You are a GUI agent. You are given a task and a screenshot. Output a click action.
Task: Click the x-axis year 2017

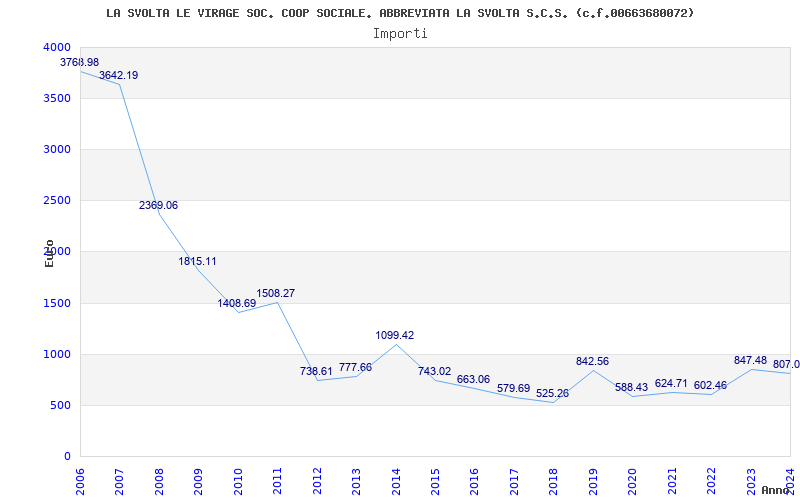(x=514, y=481)
